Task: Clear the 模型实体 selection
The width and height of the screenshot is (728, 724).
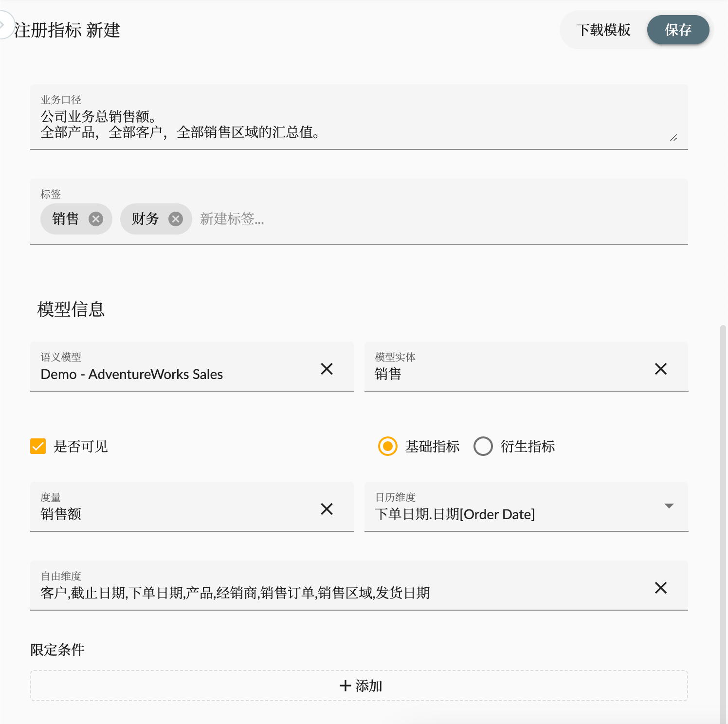Action: pos(661,369)
